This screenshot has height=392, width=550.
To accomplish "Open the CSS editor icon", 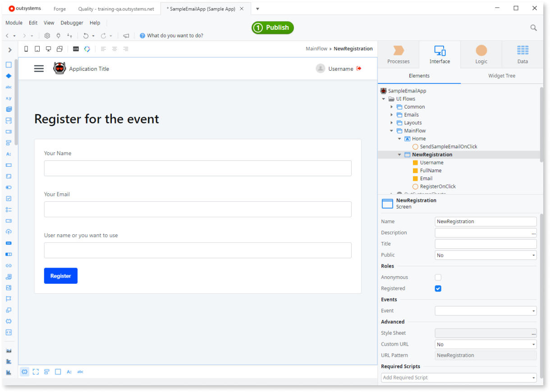I will click(x=76, y=48).
